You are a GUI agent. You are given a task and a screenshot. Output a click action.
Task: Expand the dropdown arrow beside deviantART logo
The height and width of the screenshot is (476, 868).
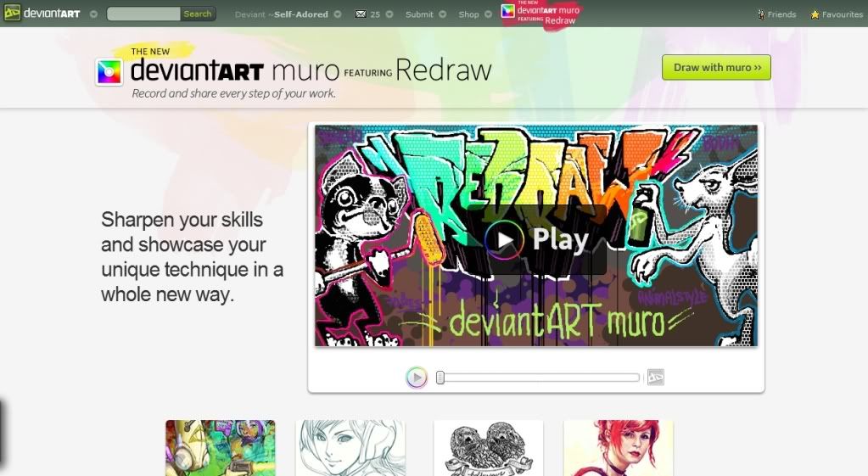[x=93, y=14]
